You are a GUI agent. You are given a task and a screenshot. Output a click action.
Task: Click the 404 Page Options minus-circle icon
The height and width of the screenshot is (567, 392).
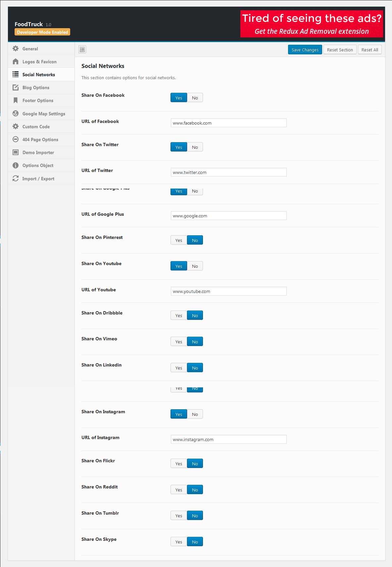point(16,140)
